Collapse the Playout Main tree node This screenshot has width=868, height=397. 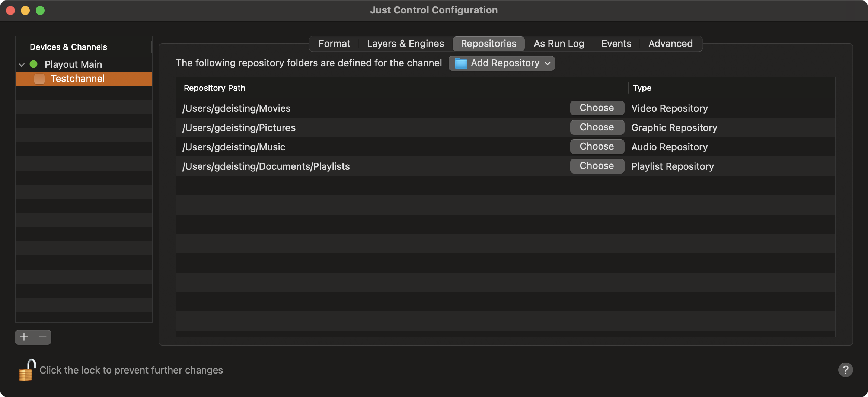[22, 64]
